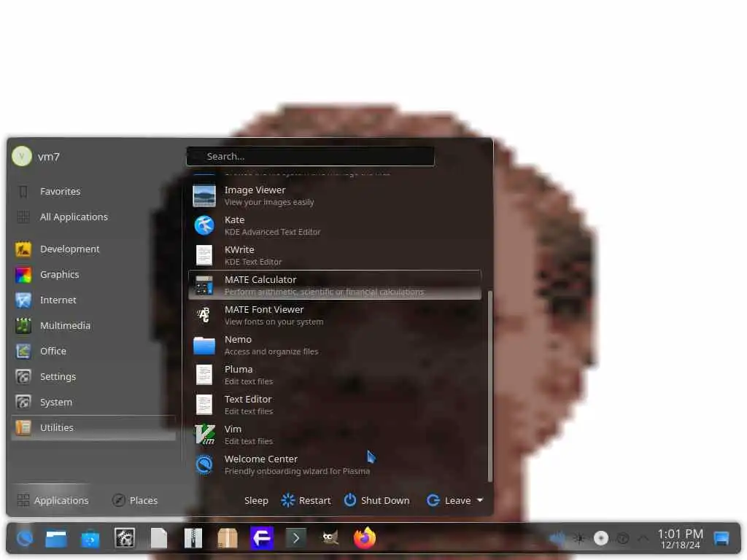The image size is (747, 560).
Task: Launch MATE Calculator
Action: (334, 285)
